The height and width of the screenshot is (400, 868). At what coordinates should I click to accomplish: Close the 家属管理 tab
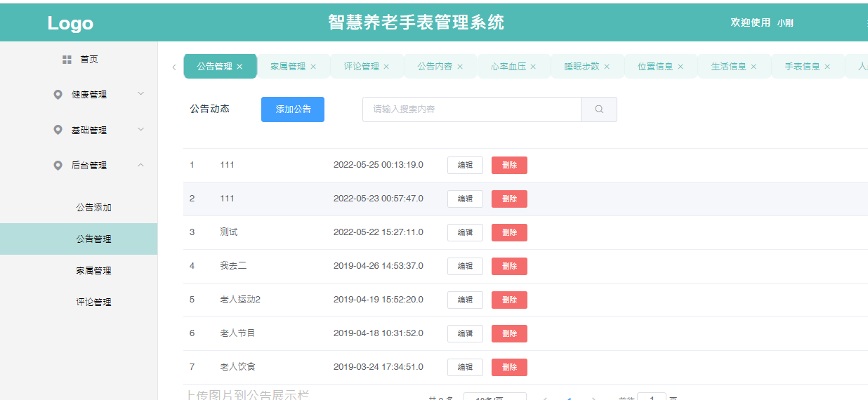click(313, 67)
